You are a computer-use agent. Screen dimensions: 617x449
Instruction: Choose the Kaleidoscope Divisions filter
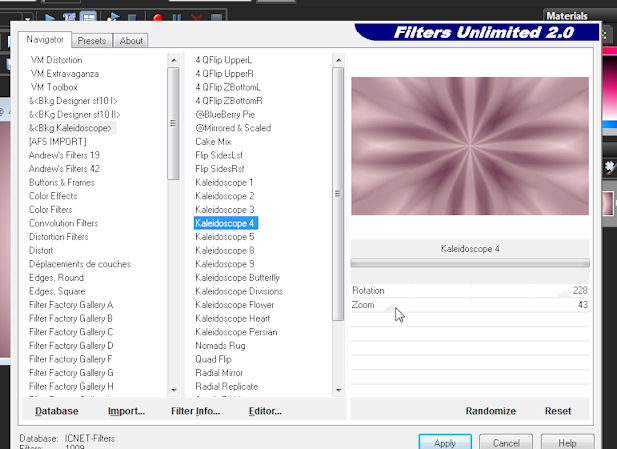point(239,291)
